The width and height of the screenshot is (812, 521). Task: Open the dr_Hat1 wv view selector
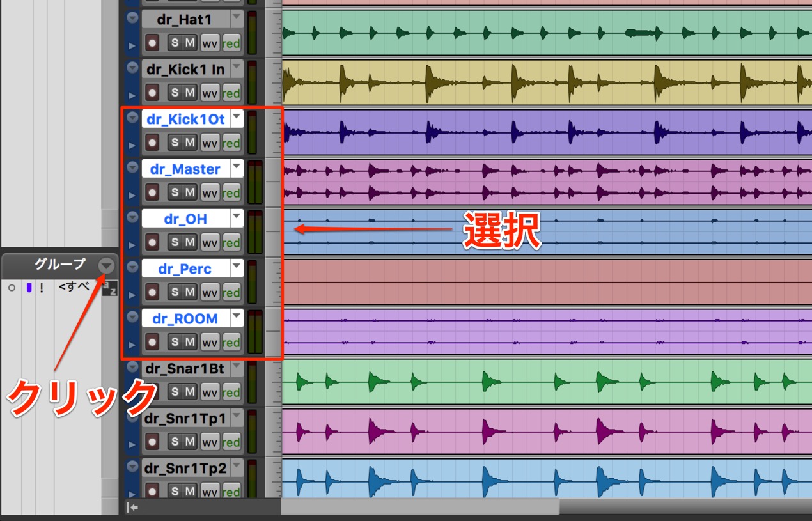[x=210, y=43]
